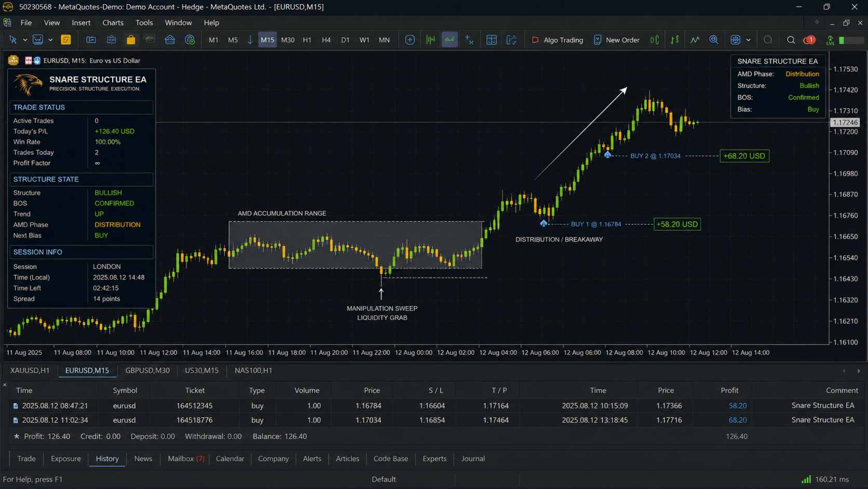The width and height of the screenshot is (868, 489).
Task: Open the File menu
Action: [x=26, y=22]
